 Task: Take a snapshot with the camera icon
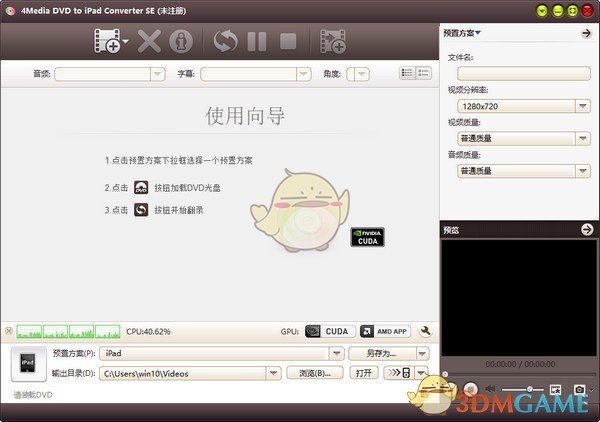pyautogui.click(x=579, y=389)
